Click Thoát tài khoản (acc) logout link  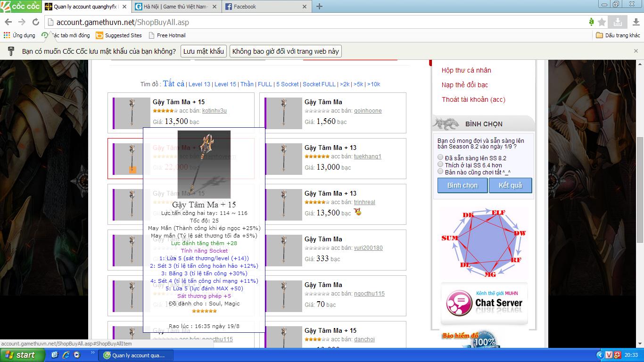[473, 99]
